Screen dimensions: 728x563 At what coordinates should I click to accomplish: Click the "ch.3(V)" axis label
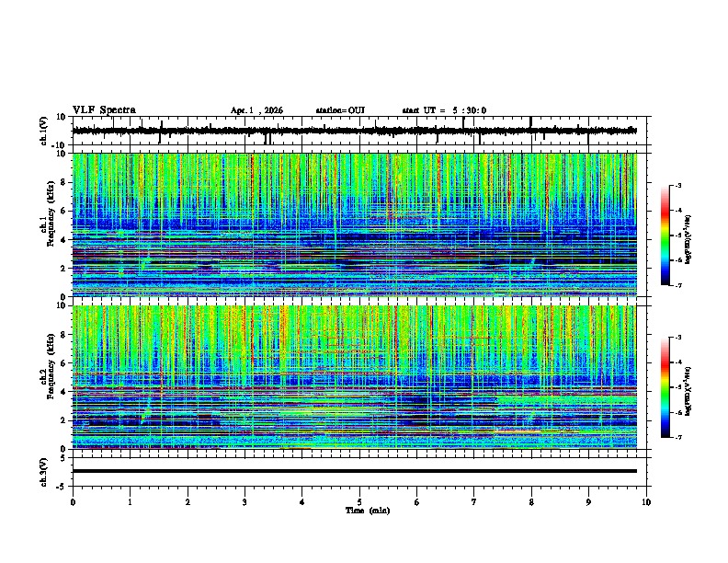44,472
